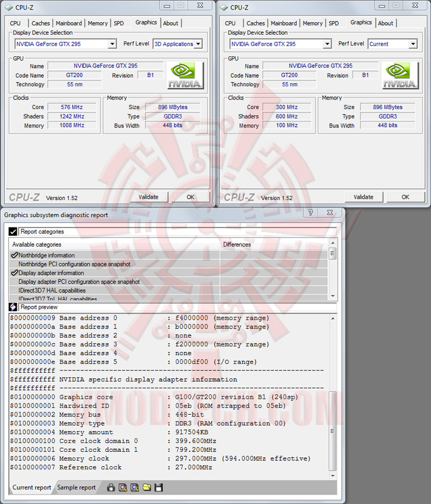Screen dimensions: 431x504
Task: Click the 300 MHz core clock value
Action: pos(287,107)
